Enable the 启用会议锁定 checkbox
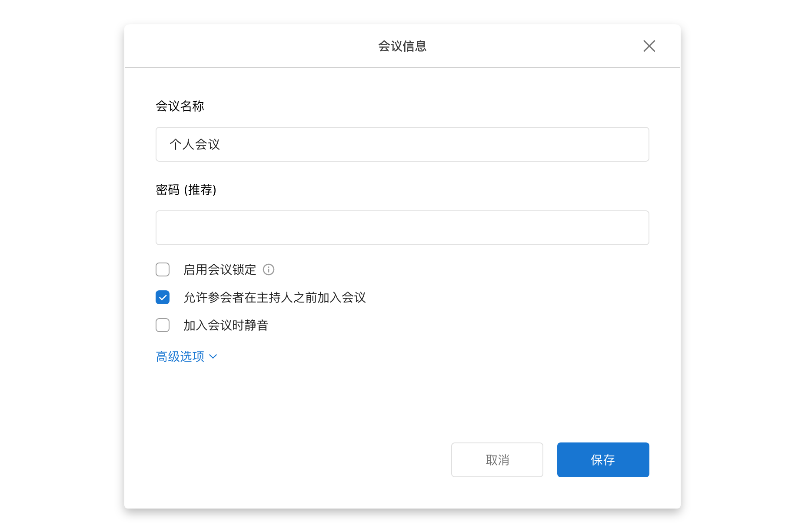The height and width of the screenshot is (532, 805). coord(163,270)
